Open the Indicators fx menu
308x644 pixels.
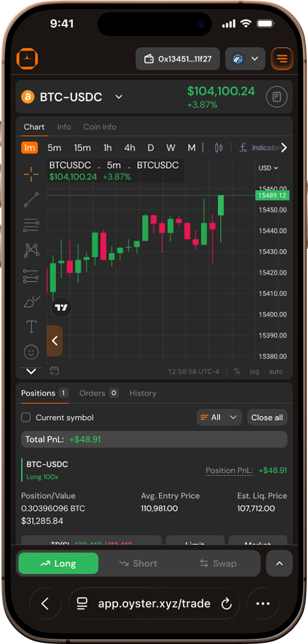tap(260, 148)
